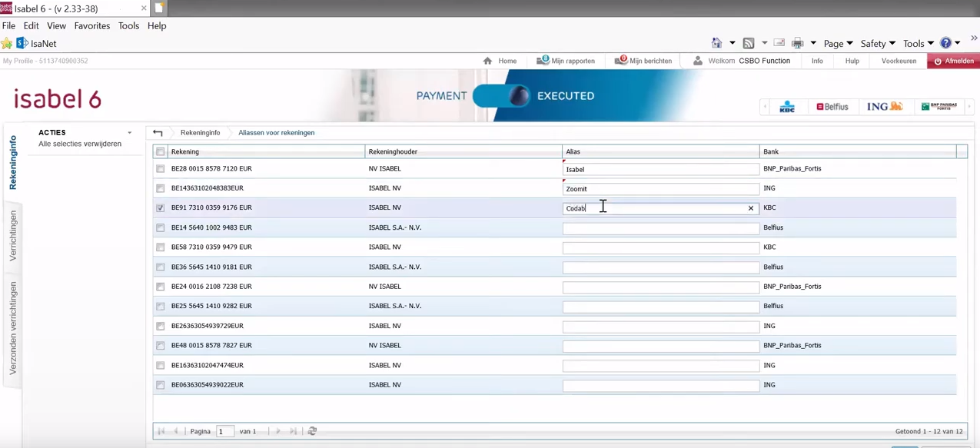This screenshot has height=448, width=980.
Task: Expand the Tools dropdown in the browser toolbar
Action: click(x=913, y=44)
